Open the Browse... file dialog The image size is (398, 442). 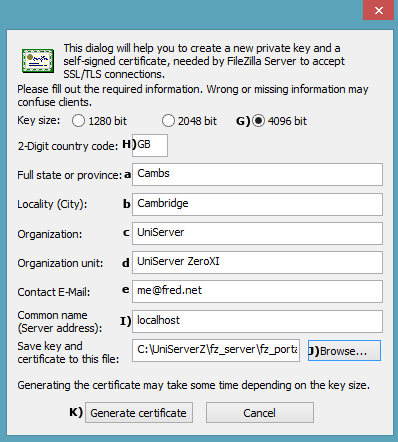[x=344, y=350]
